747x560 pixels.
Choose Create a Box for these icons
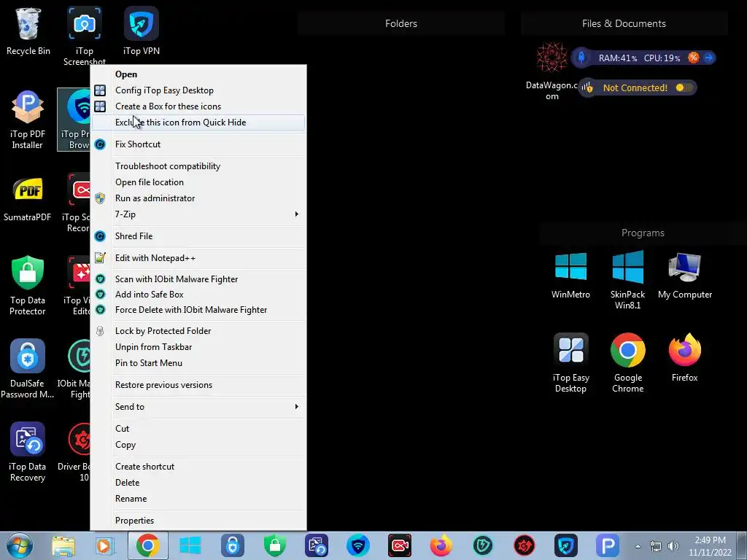click(198, 106)
